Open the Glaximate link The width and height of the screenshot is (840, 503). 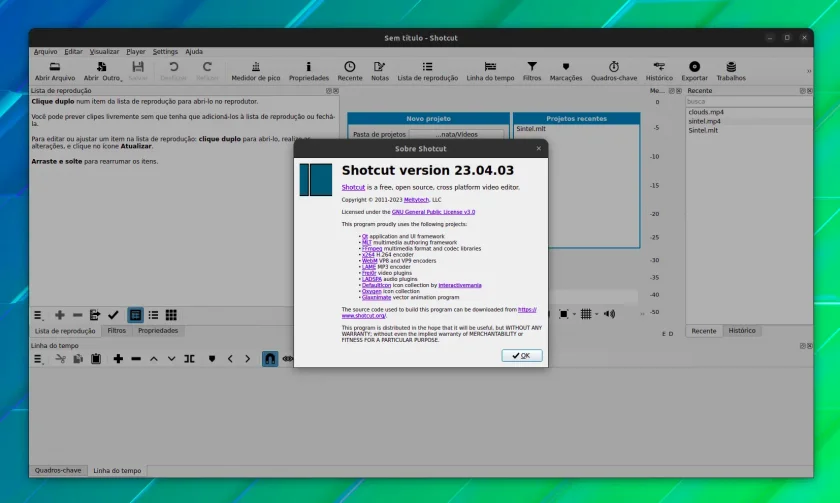click(376, 297)
